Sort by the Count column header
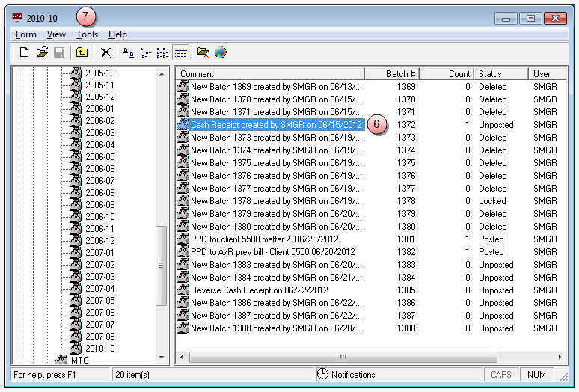Screen dimensions: 579x392 (x=447, y=74)
